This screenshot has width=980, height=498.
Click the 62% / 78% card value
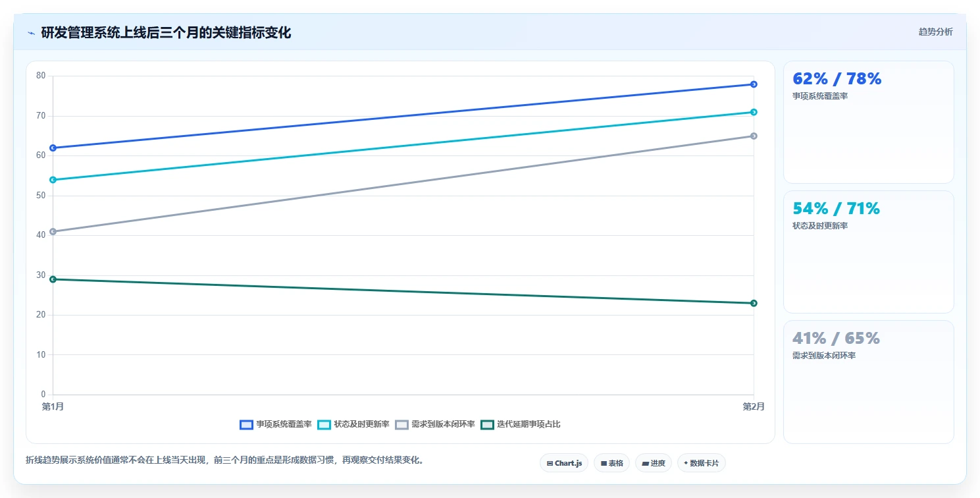[x=837, y=79]
